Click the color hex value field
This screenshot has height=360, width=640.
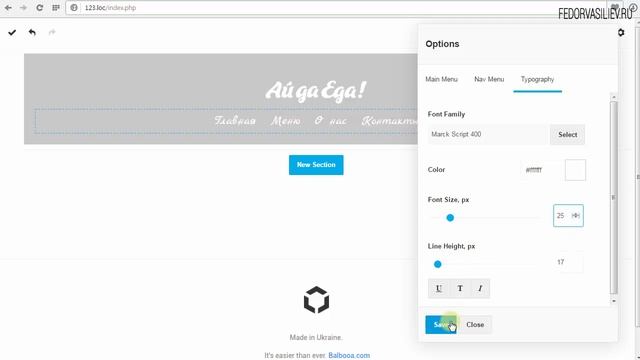click(x=541, y=170)
